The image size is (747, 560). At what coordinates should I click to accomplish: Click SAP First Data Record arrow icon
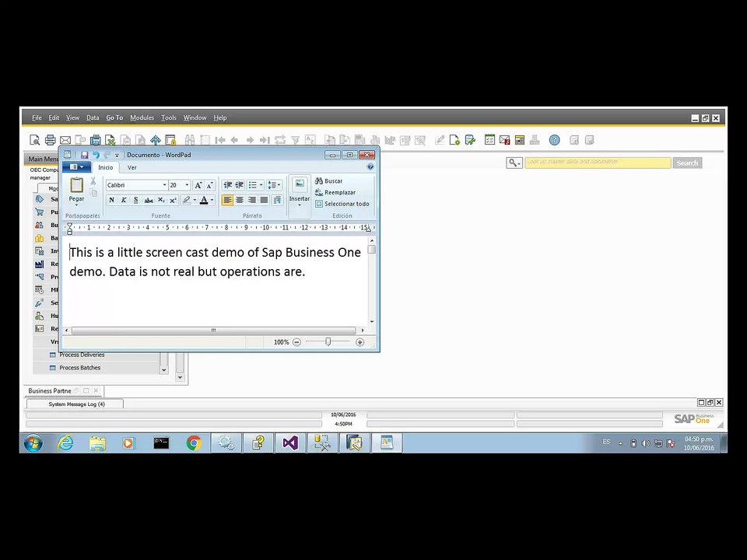(x=219, y=140)
